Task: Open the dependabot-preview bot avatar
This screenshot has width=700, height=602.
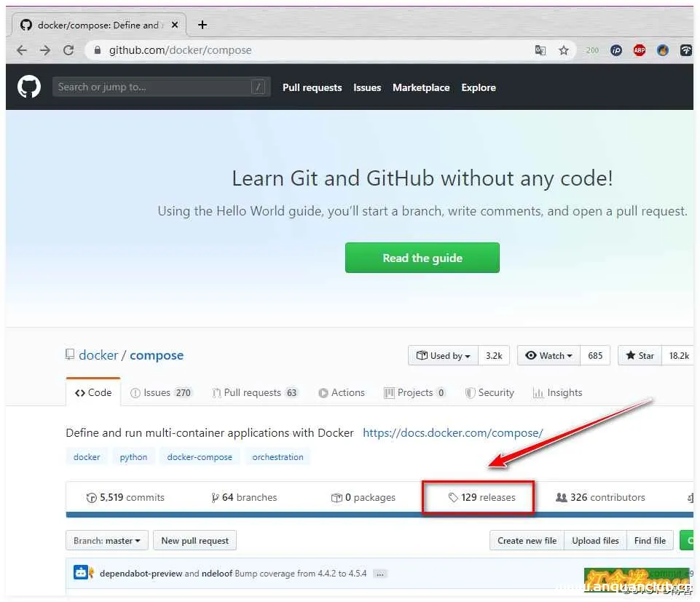Action: (82, 573)
